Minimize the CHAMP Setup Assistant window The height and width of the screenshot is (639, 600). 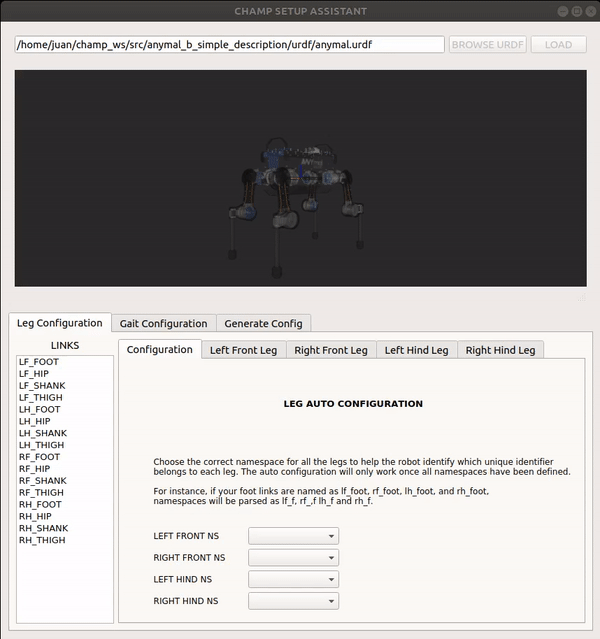coord(563,11)
